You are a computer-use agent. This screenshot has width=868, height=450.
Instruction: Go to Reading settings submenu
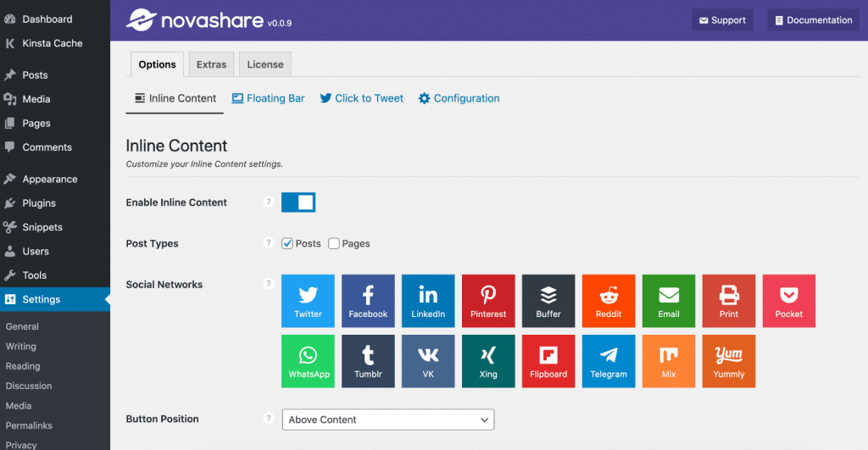[x=23, y=366]
